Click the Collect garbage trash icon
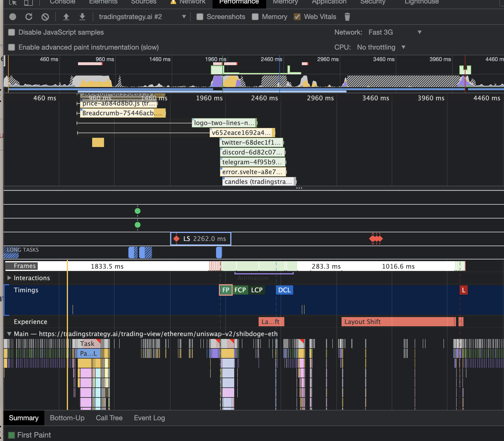504x441 pixels. pyautogui.click(x=347, y=17)
